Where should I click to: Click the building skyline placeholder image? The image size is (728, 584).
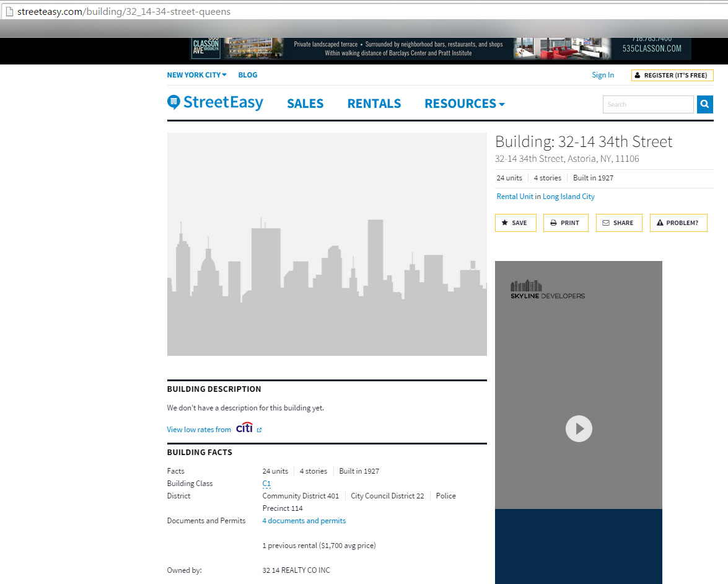327,244
